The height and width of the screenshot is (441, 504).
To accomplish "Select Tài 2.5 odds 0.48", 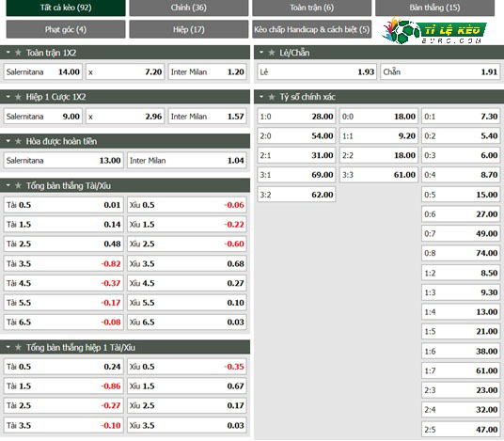I will tap(63, 244).
